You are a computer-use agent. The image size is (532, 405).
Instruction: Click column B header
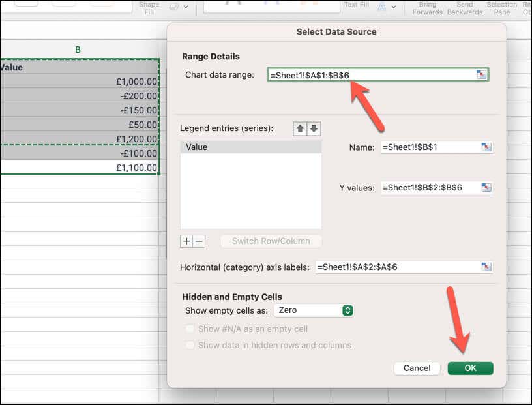78,50
